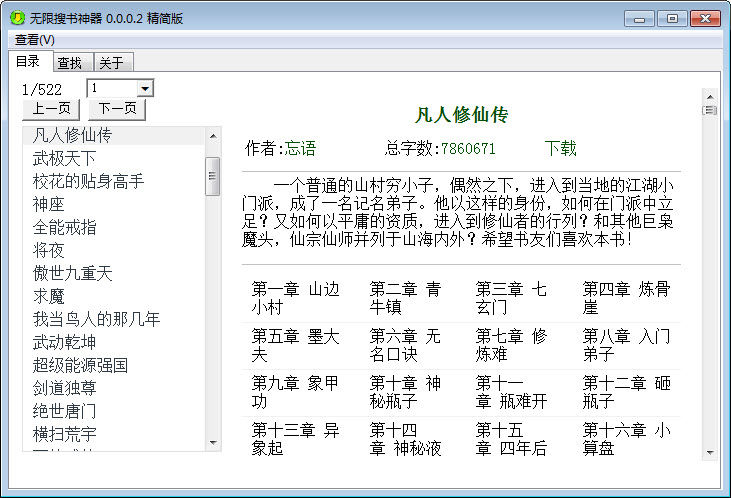Open chapter 第六章 无名口诀
Screen dimensions: 731x498
405,346
